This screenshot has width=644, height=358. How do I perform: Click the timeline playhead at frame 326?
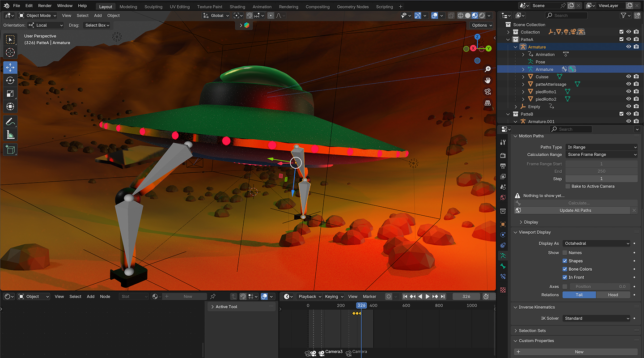pyautogui.click(x=361, y=305)
